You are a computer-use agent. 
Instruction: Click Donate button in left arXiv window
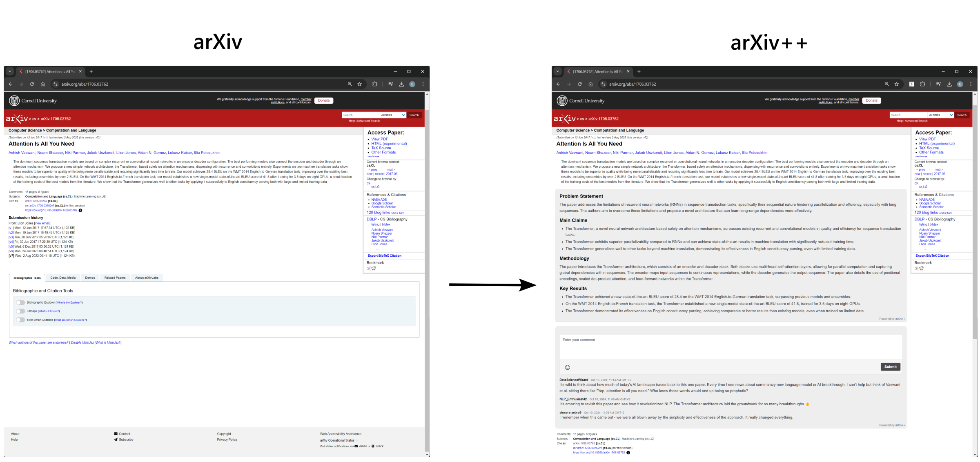(x=324, y=100)
